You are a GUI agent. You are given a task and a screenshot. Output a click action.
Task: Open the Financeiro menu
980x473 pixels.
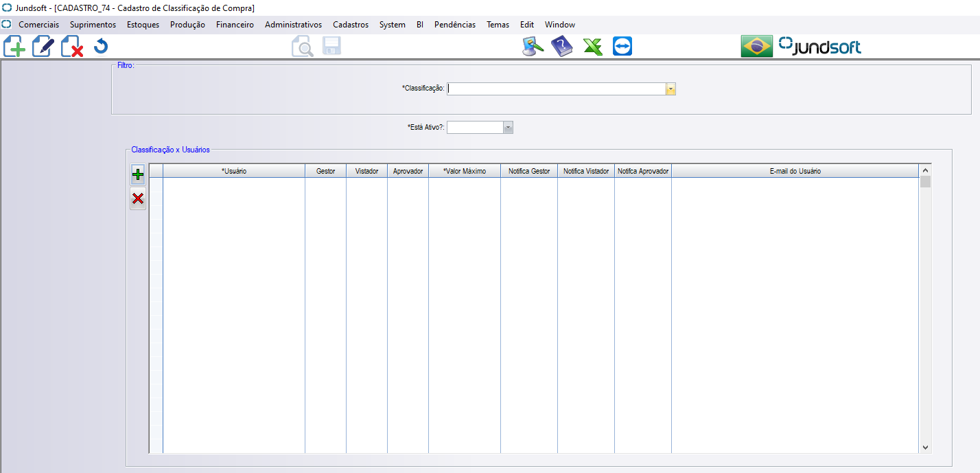point(235,25)
